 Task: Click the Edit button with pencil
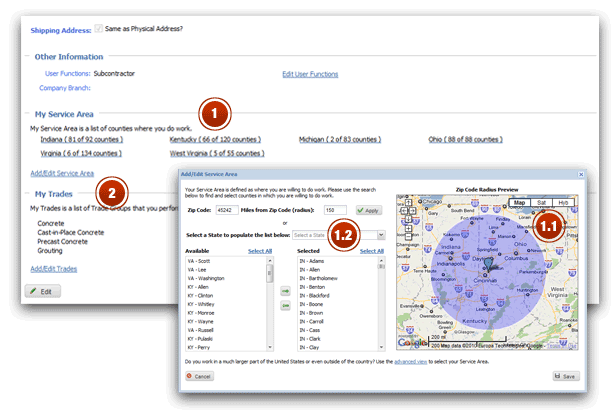coord(43,291)
